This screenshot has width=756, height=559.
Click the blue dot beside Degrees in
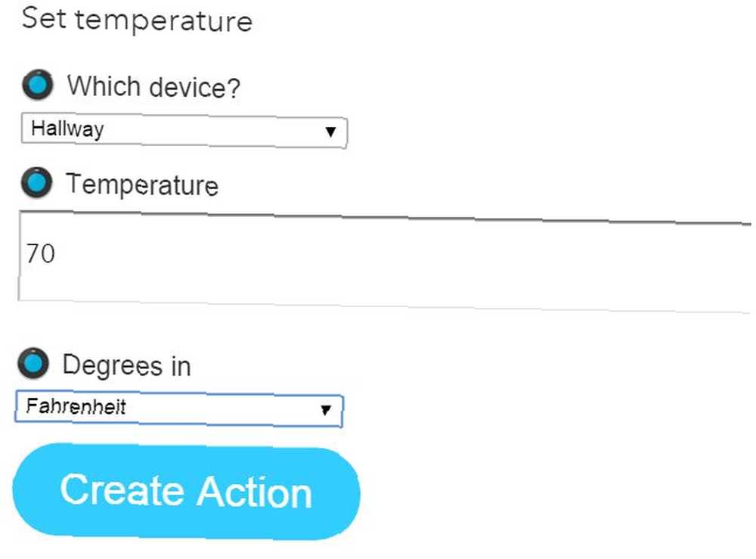tap(33, 363)
